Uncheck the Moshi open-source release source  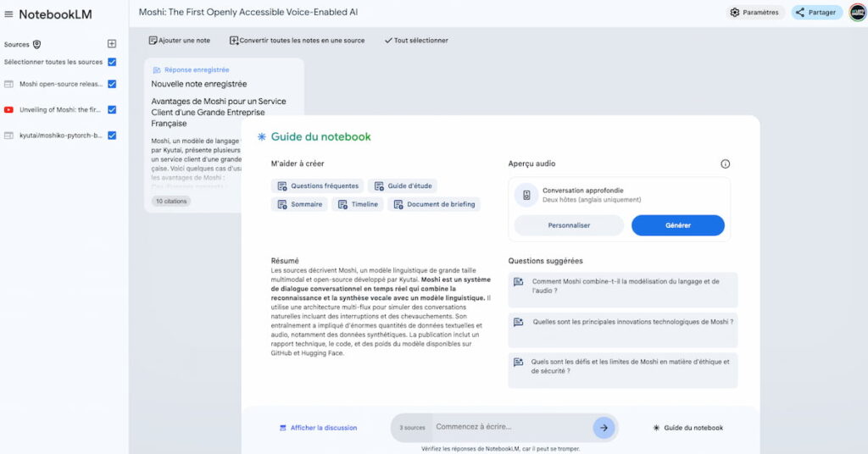(112, 84)
